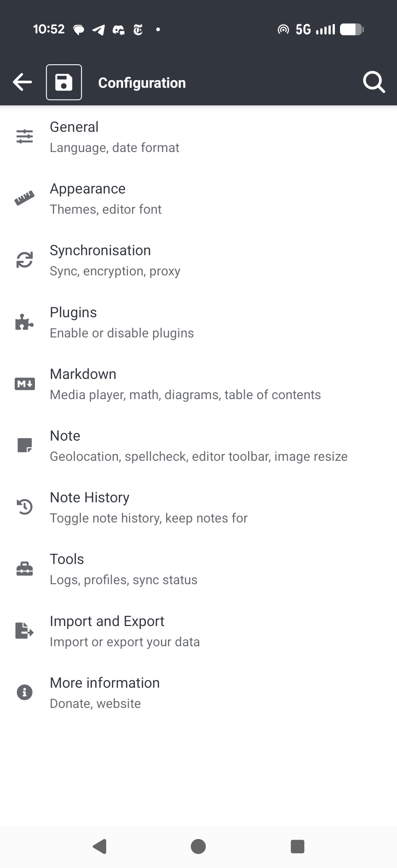Tap the More information info icon
The width and height of the screenshot is (397, 868).
(x=25, y=692)
